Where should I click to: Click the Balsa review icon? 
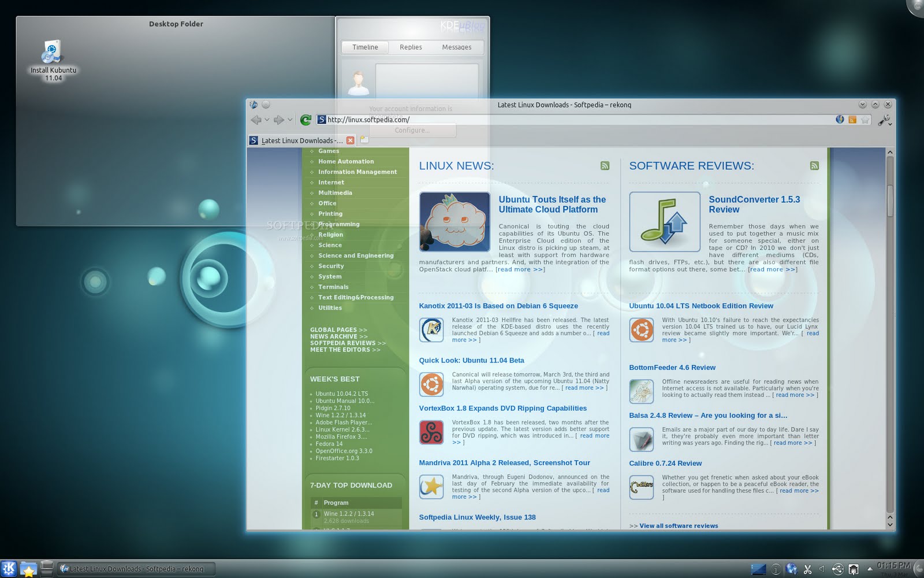tap(642, 440)
